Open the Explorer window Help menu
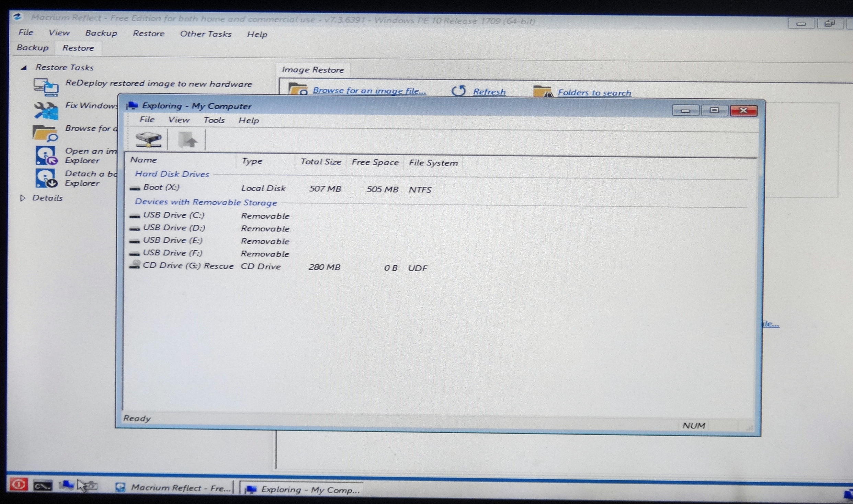 249,121
